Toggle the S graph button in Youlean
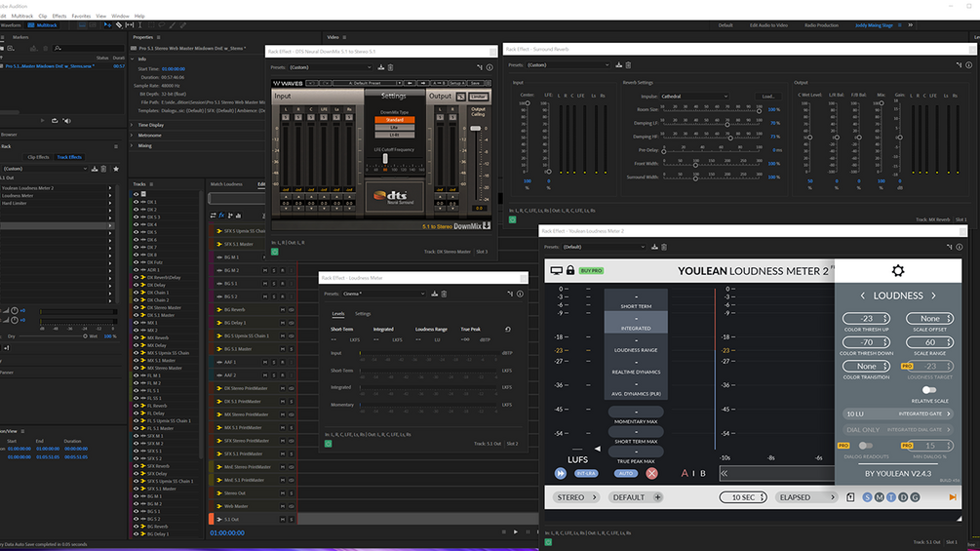Image resolution: width=980 pixels, height=551 pixels. (868, 497)
